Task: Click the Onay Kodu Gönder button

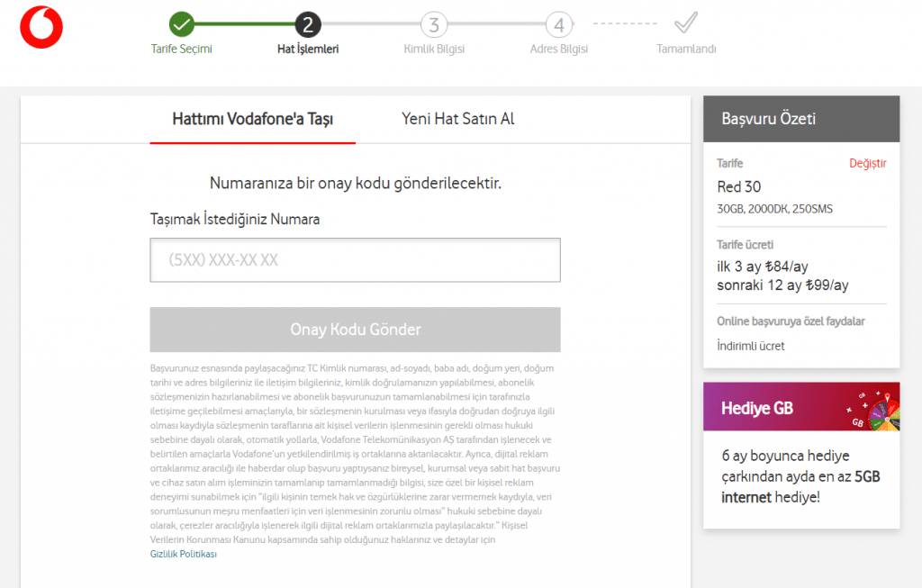Action: pyautogui.click(x=355, y=330)
